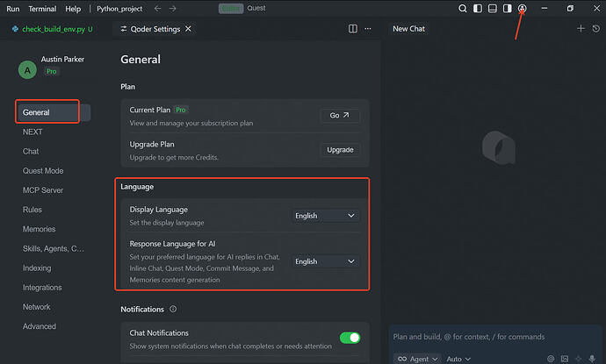Open the Auto model dropdown

tap(458, 359)
